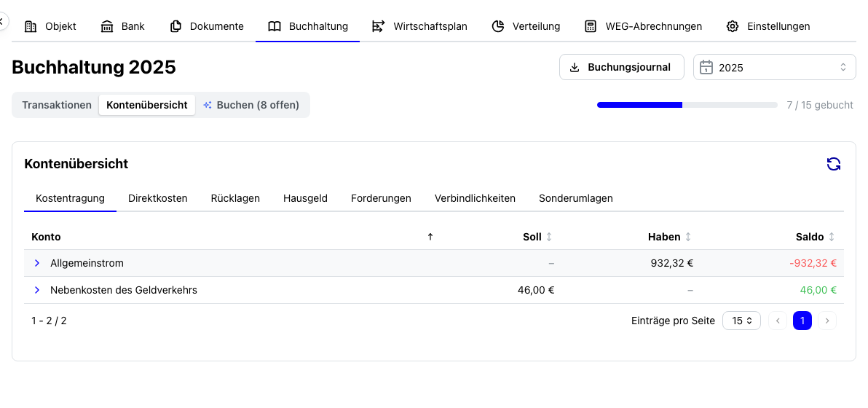868x408 pixels.
Task: Click the calculator WEG-Abrechnungen icon
Action: 591,26
